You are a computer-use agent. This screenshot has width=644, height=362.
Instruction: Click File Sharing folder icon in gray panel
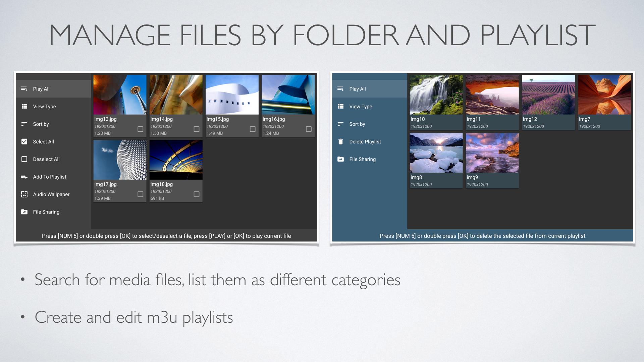coord(24,212)
